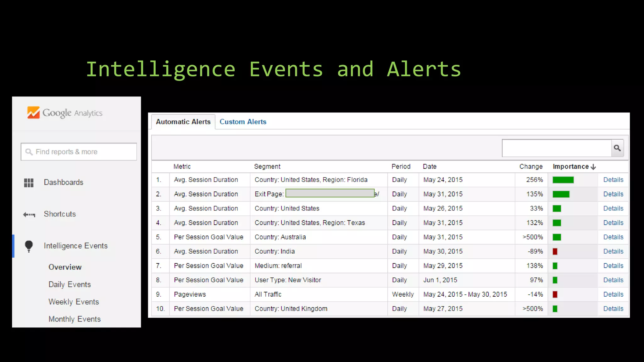644x362 pixels.
Task: Open Shortcuts in the sidebar
Action: tap(60, 214)
